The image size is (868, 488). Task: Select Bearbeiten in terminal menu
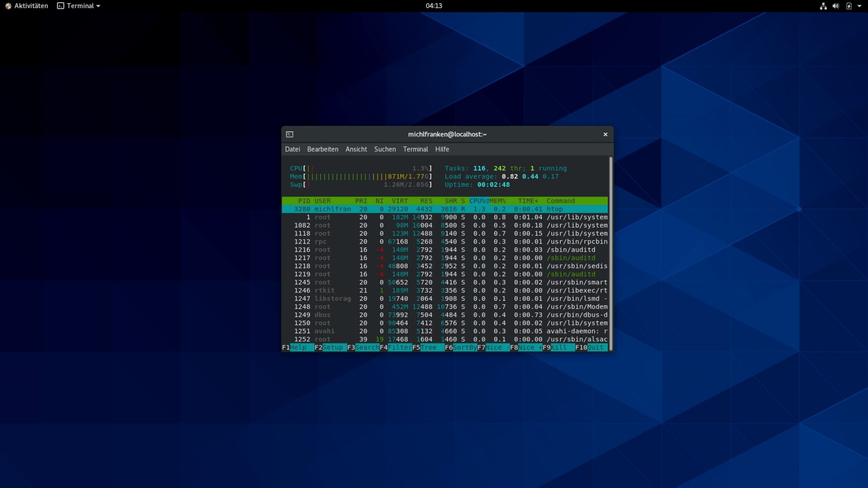(x=322, y=149)
